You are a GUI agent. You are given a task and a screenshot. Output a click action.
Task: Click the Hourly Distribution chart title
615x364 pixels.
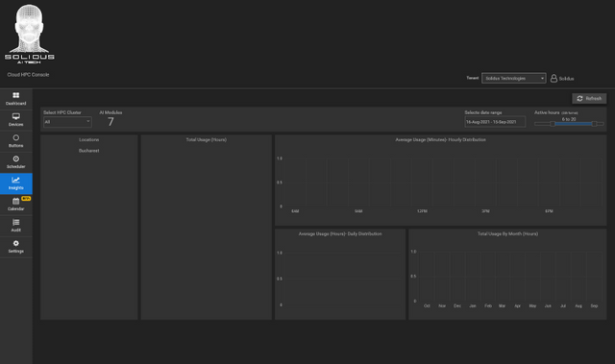point(440,140)
